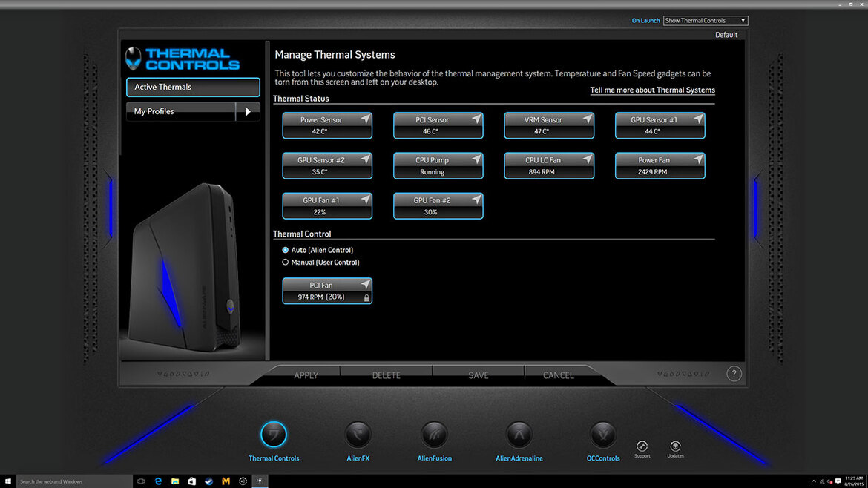Show hidden system tray icons

(x=813, y=481)
